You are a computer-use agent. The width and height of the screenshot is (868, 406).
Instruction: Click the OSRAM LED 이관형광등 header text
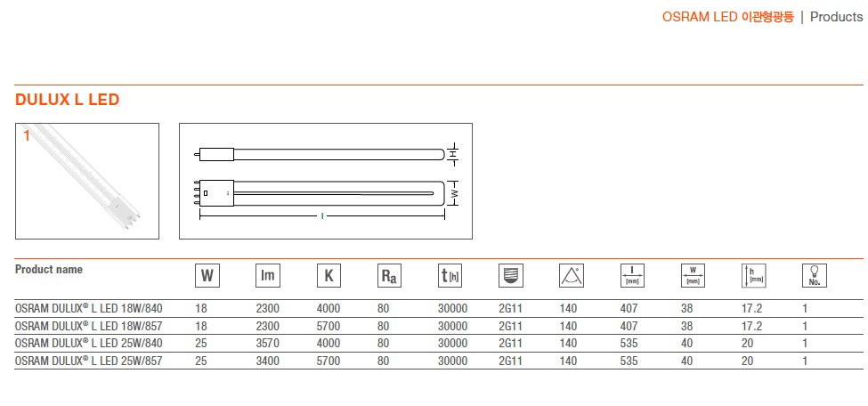click(x=728, y=17)
